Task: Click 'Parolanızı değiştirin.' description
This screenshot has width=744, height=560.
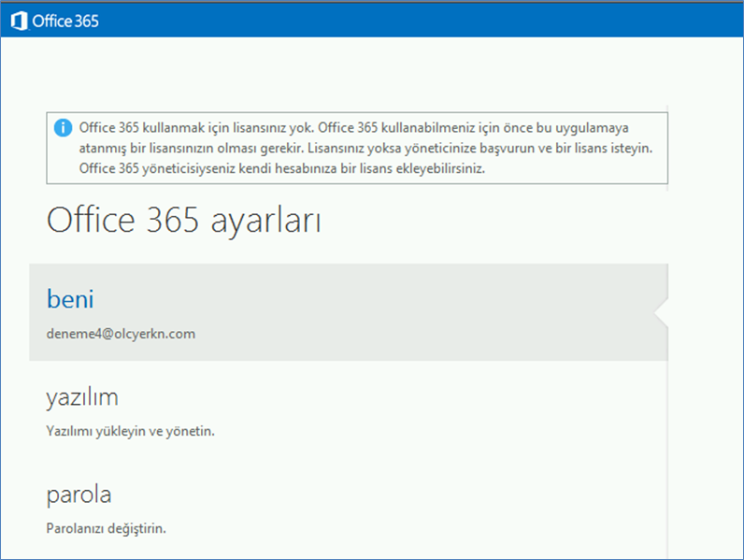Action: coord(107,528)
